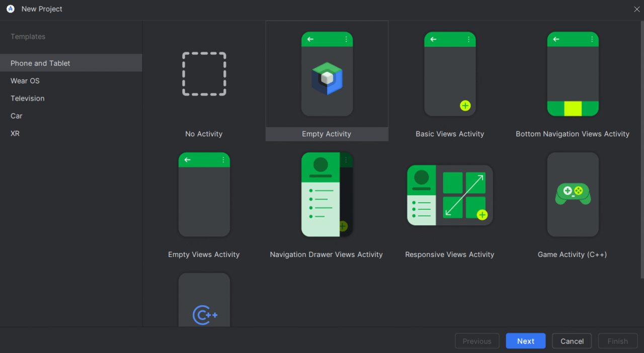644x353 pixels.
Task: Choose the Empty Views Activity phone icon
Action: pyautogui.click(x=204, y=195)
